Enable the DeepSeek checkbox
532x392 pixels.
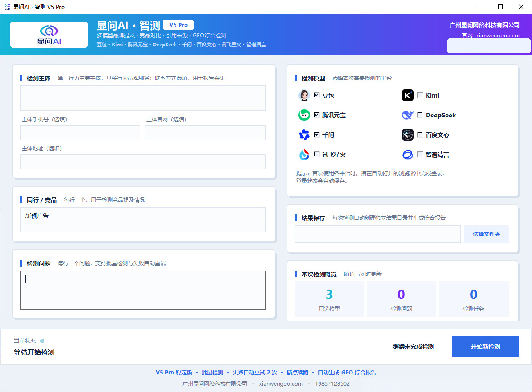point(419,115)
